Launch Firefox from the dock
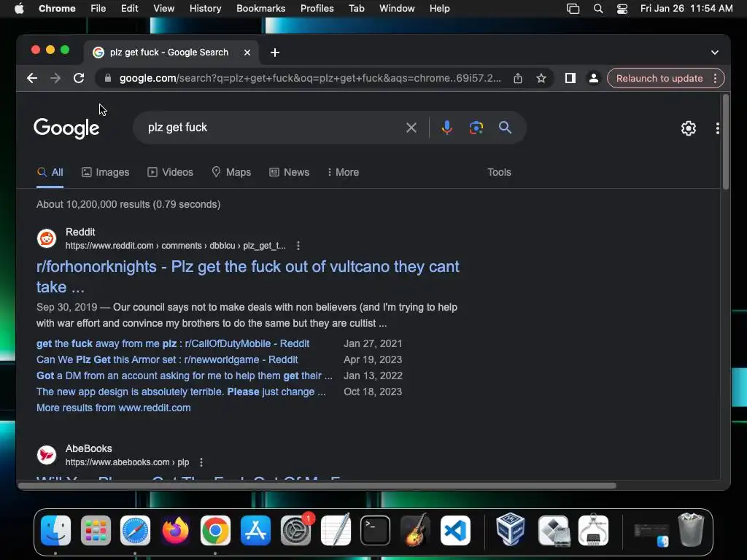Viewport: 747px width, 560px height. point(175,531)
